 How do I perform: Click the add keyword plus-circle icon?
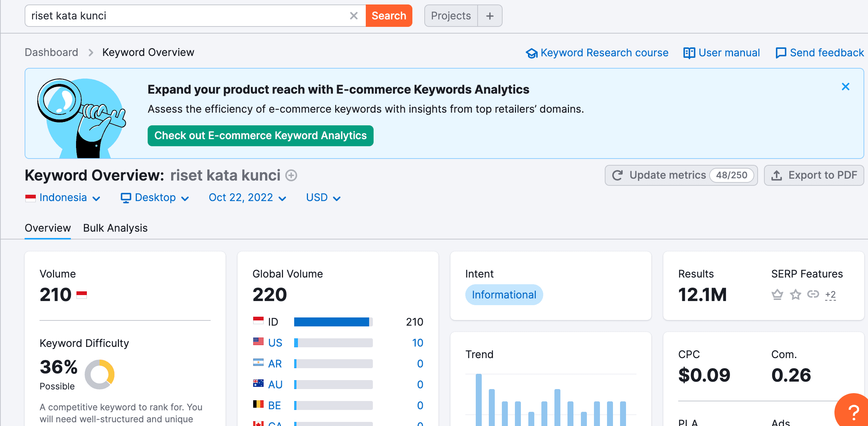point(291,175)
